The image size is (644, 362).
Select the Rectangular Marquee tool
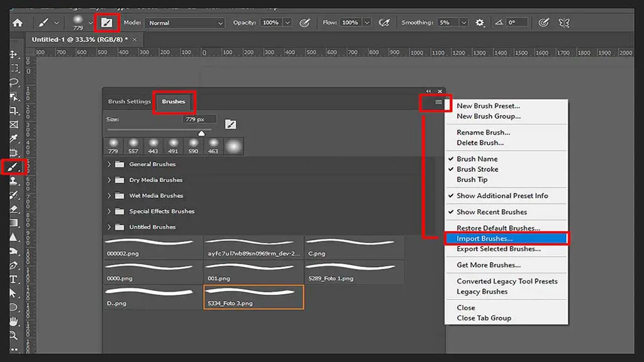(x=14, y=68)
